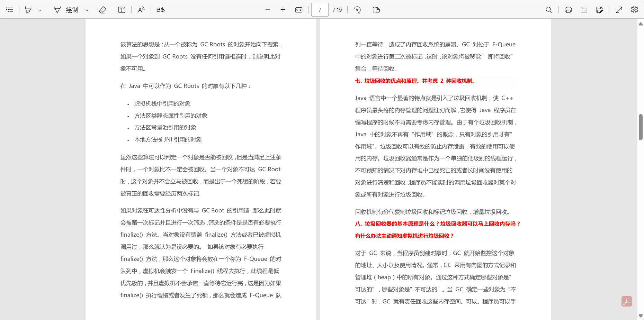Select the highlighter tool

[x=28, y=10]
